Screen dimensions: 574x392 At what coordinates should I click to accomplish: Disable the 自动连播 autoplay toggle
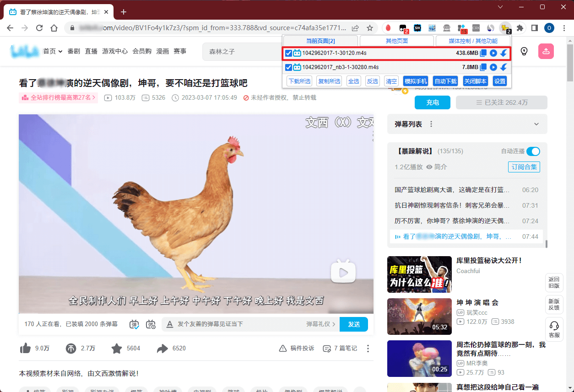pos(533,151)
